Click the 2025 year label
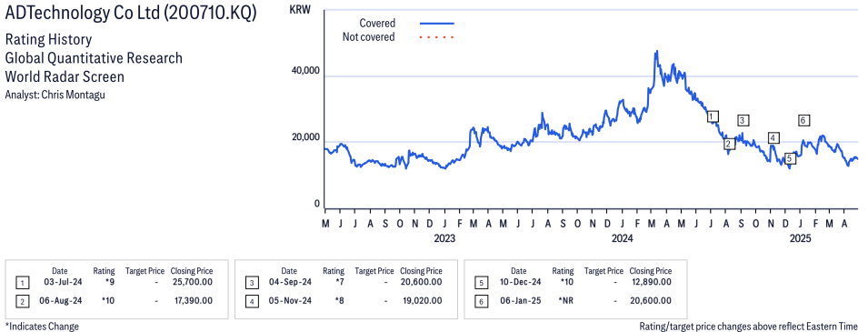 point(800,239)
